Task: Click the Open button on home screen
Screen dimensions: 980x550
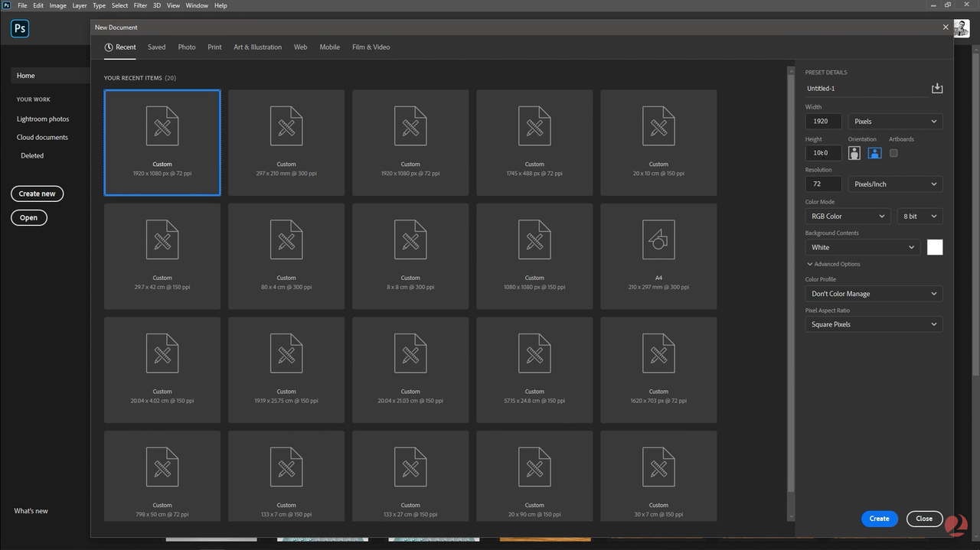Action: 29,218
